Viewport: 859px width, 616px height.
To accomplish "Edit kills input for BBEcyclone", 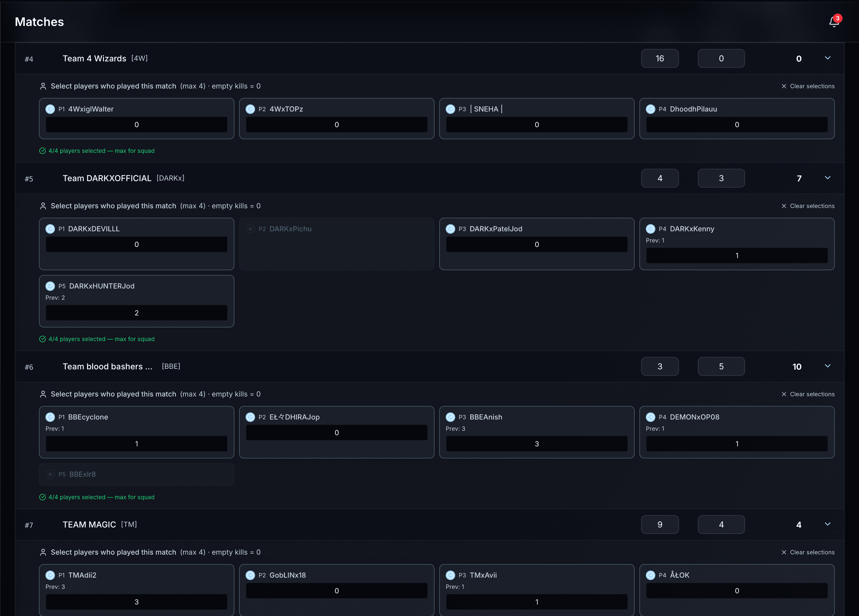I will [136, 444].
